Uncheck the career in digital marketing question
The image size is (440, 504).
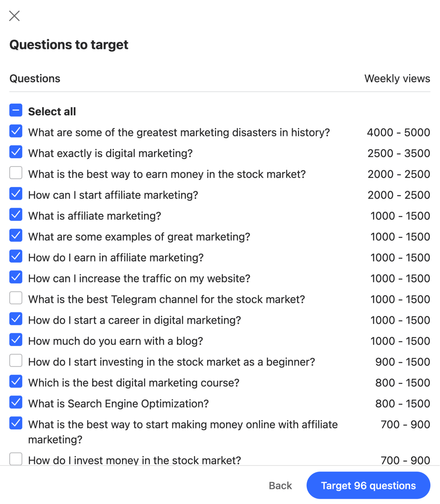[16, 320]
